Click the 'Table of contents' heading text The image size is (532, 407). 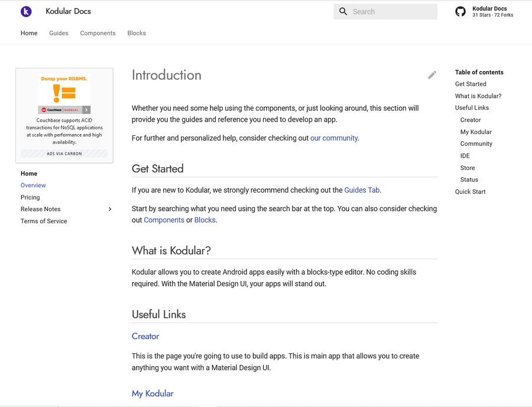(x=479, y=72)
